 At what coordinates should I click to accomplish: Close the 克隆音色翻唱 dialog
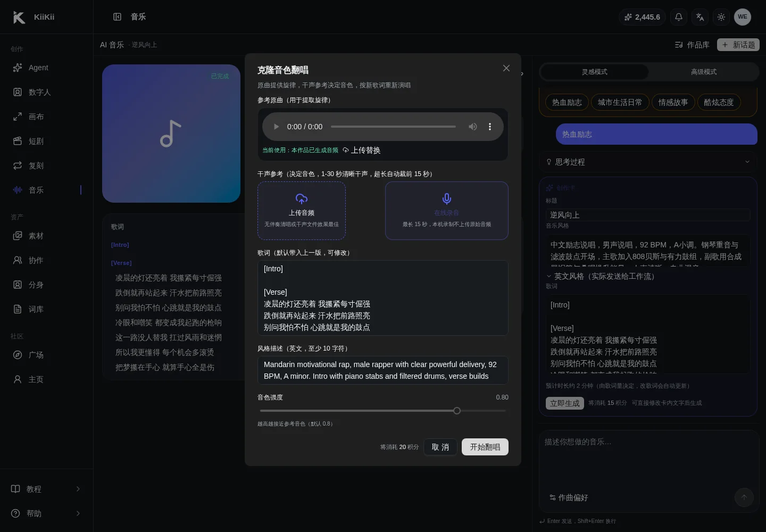(x=506, y=68)
